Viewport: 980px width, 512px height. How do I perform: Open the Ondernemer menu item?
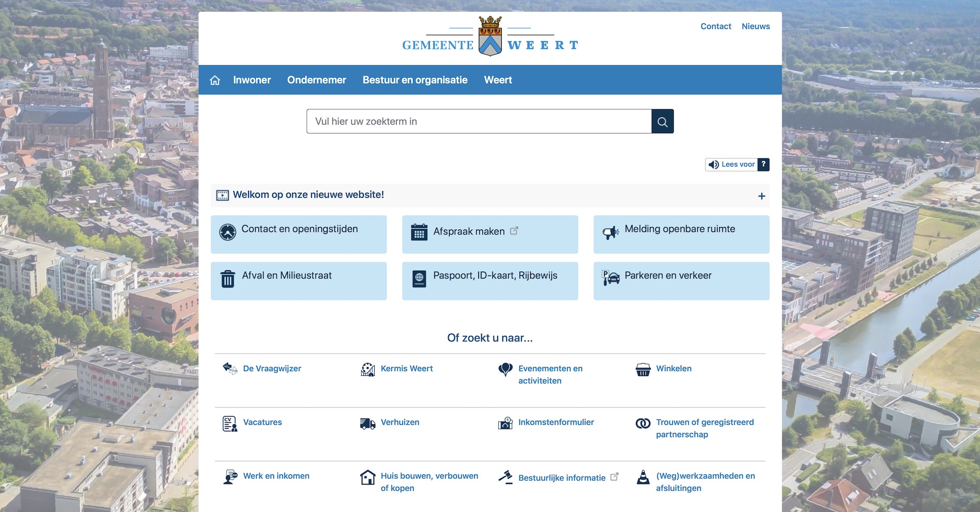point(316,80)
